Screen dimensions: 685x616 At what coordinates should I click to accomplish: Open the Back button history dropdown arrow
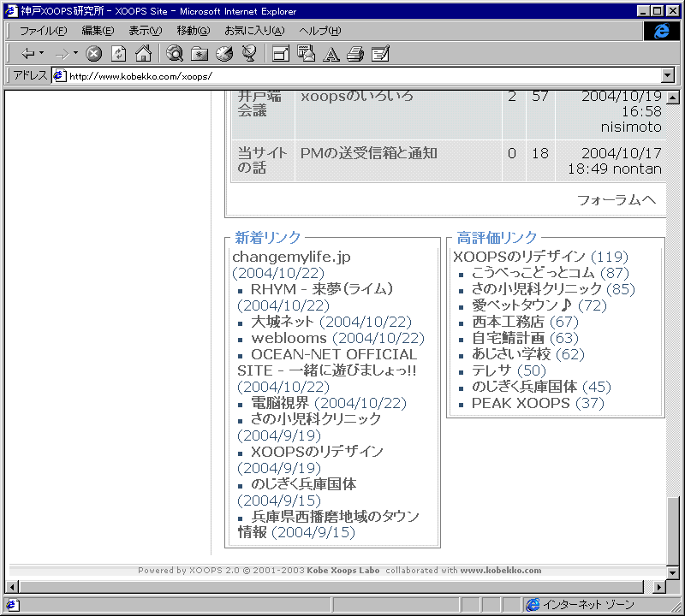click(x=41, y=53)
